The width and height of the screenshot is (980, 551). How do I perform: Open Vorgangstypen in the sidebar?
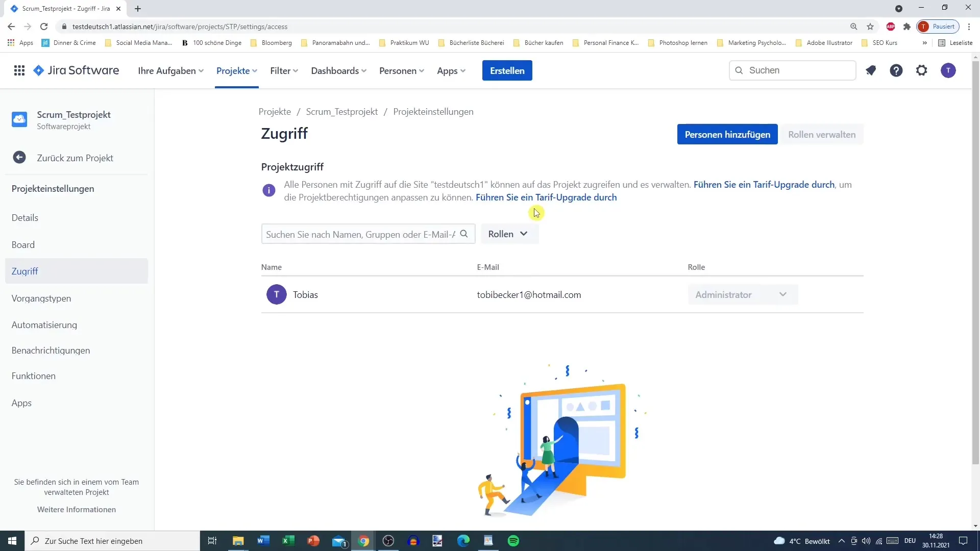click(x=77, y=298)
